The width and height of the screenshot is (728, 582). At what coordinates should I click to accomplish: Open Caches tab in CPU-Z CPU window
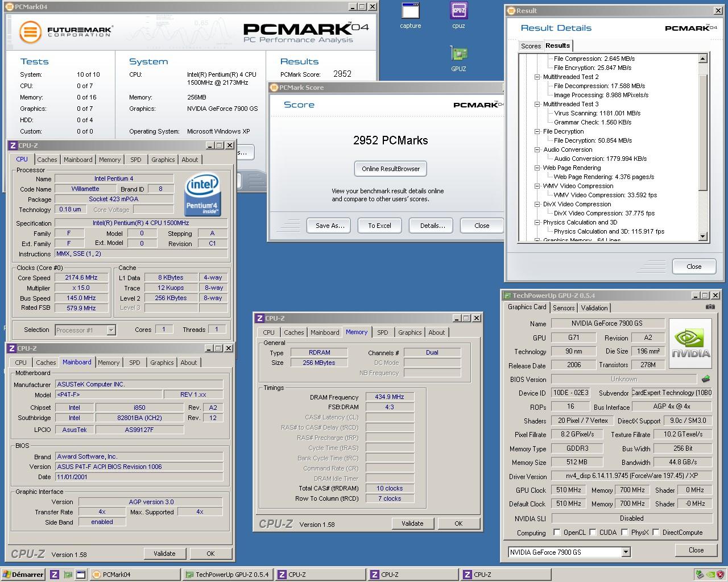point(47,160)
